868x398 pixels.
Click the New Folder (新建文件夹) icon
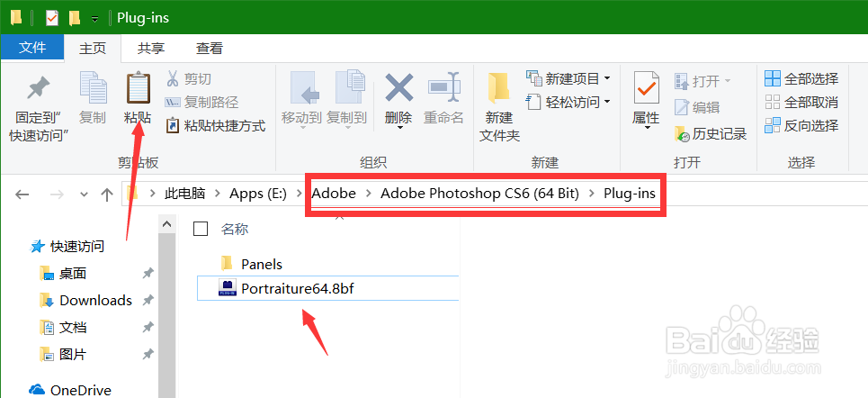point(499,90)
